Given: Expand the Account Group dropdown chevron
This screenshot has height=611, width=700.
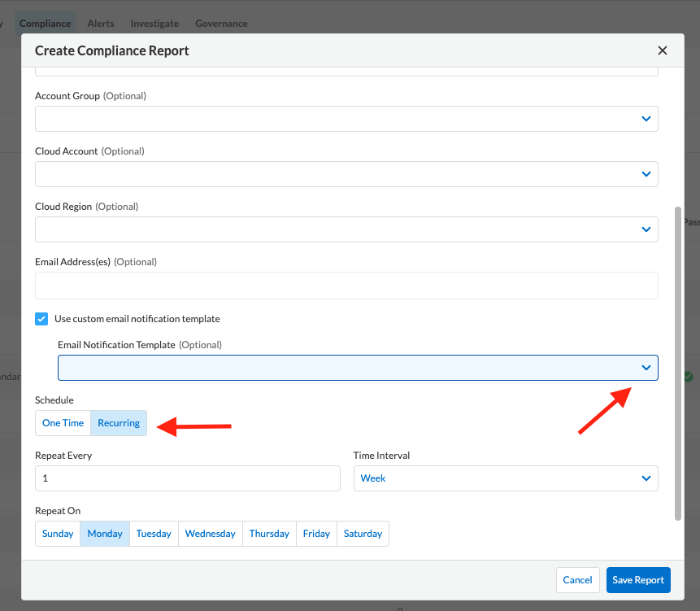Looking at the screenshot, I should (646, 119).
